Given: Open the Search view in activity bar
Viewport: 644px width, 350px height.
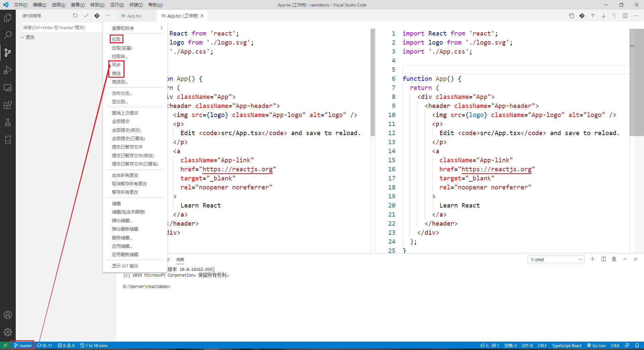Looking at the screenshot, I should coord(8,35).
